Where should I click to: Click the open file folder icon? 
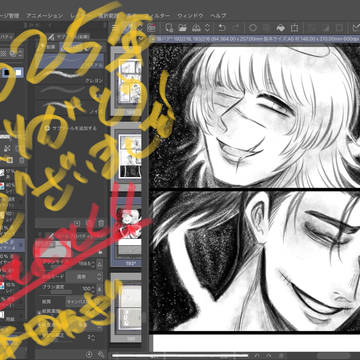[x=182, y=28]
